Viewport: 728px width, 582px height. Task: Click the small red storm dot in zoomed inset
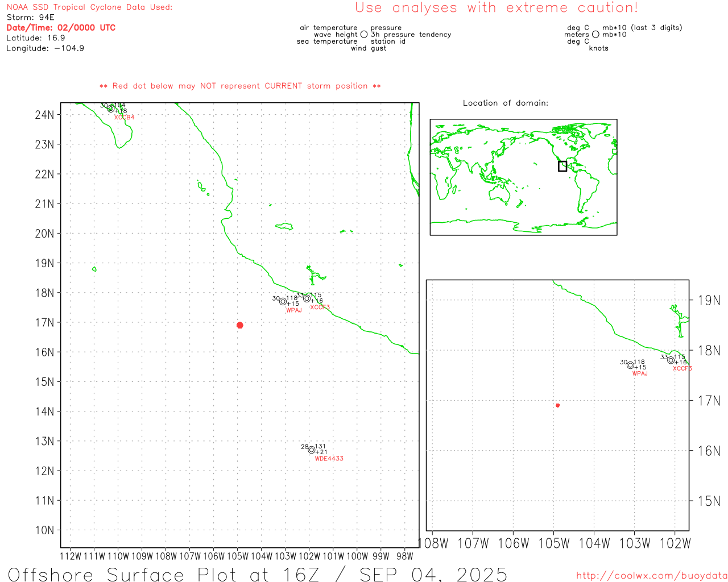(558, 405)
